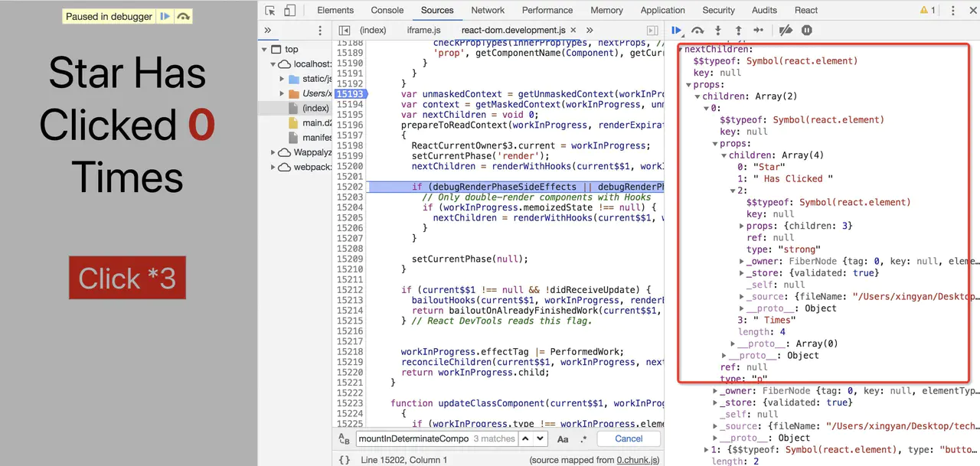Expand the _owner FiberNode under type strong
Image resolution: width=980 pixels, height=466 pixels.
[742, 261]
